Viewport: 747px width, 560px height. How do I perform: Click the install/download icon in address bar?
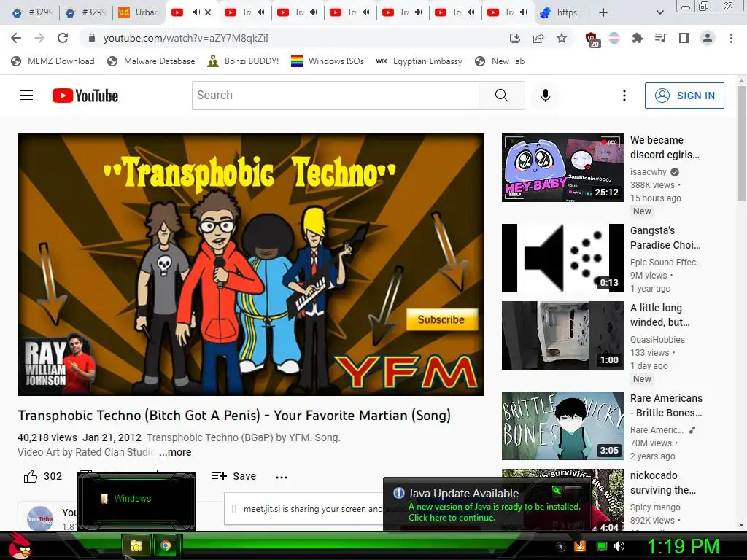point(515,38)
